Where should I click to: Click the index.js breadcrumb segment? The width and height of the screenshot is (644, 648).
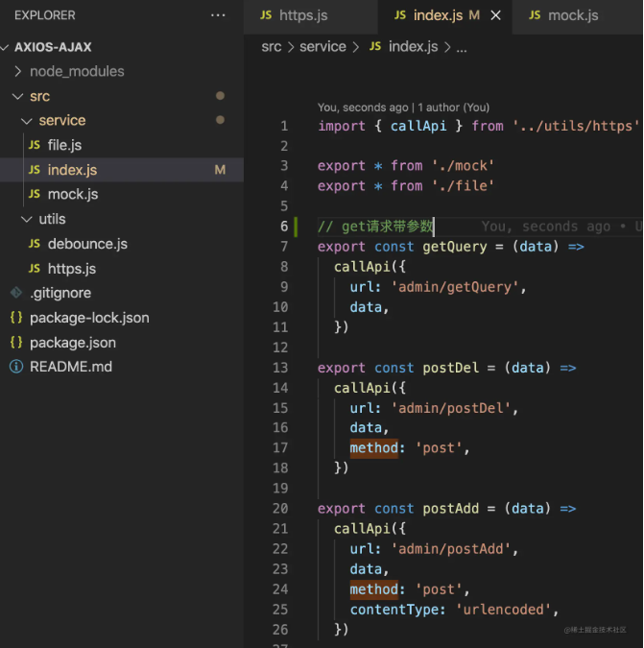click(413, 47)
